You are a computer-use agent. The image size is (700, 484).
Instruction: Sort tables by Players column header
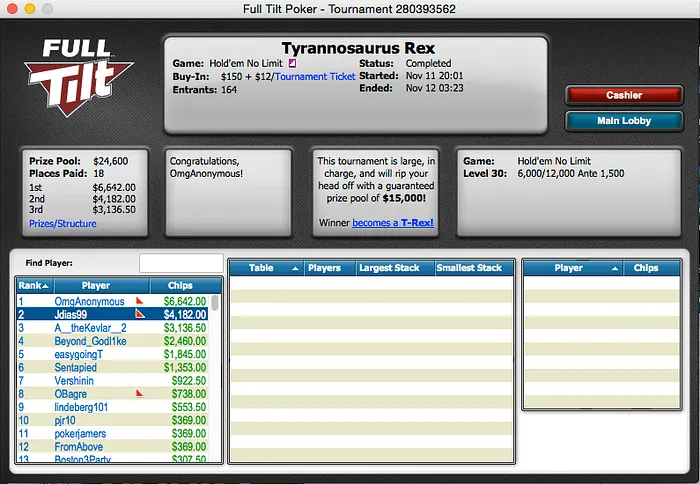coord(324,268)
